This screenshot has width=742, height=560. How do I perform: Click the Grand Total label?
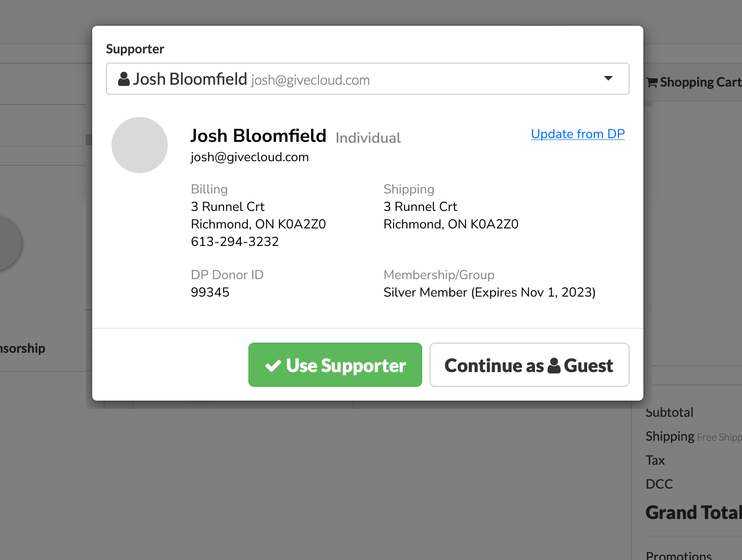point(693,513)
